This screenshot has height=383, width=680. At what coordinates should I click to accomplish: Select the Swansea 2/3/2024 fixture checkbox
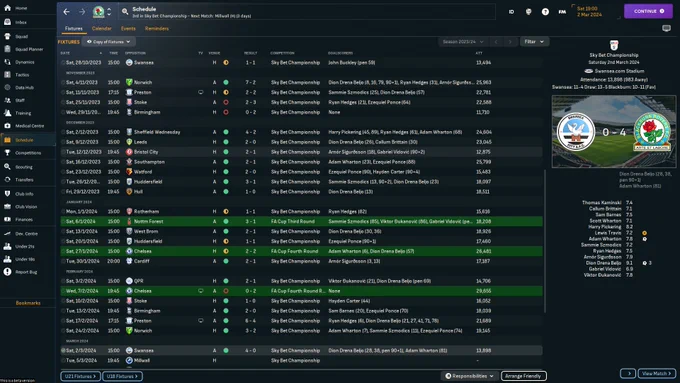click(x=63, y=350)
